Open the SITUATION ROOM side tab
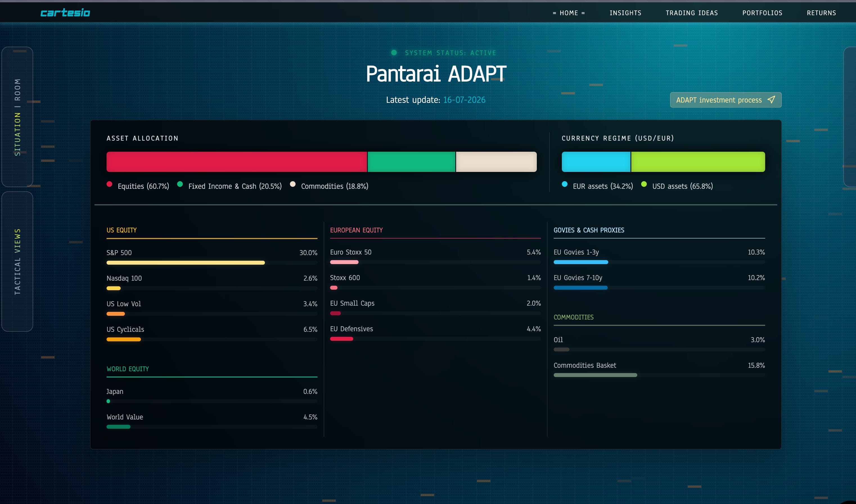 click(17, 117)
